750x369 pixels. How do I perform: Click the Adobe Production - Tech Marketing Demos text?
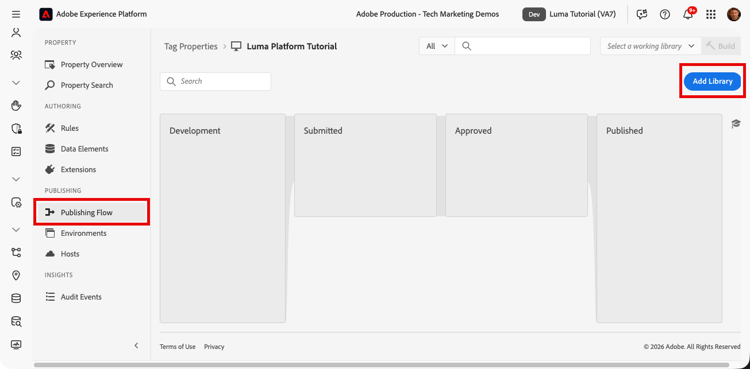(x=427, y=14)
